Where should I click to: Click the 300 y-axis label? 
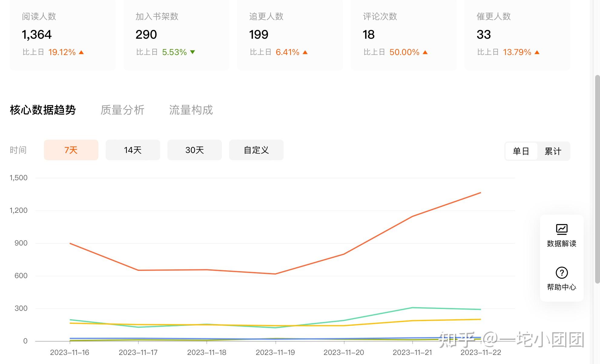tap(21, 308)
